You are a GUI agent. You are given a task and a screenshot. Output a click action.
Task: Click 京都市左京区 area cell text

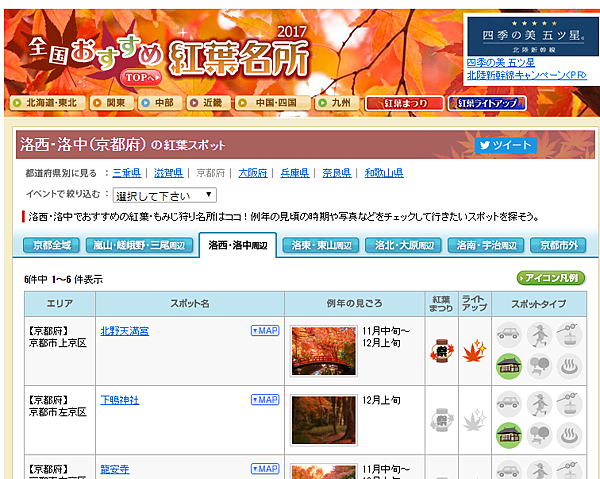coord(58,412)
